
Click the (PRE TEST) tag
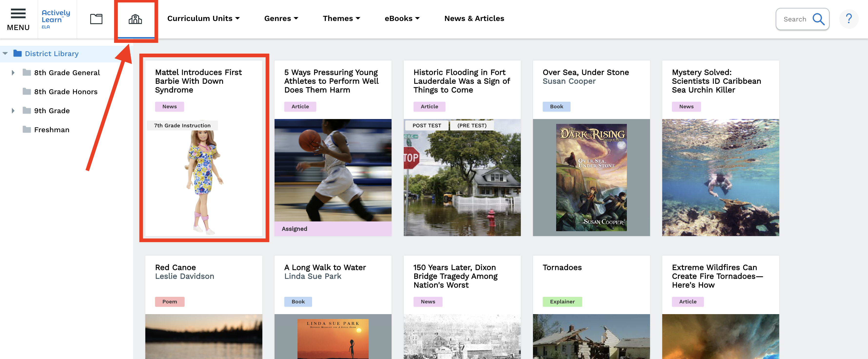(x=472, y=125)
